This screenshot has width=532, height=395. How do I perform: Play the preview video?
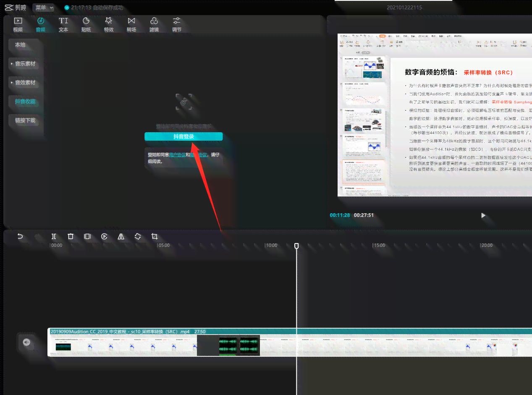(x=483, y=215)
